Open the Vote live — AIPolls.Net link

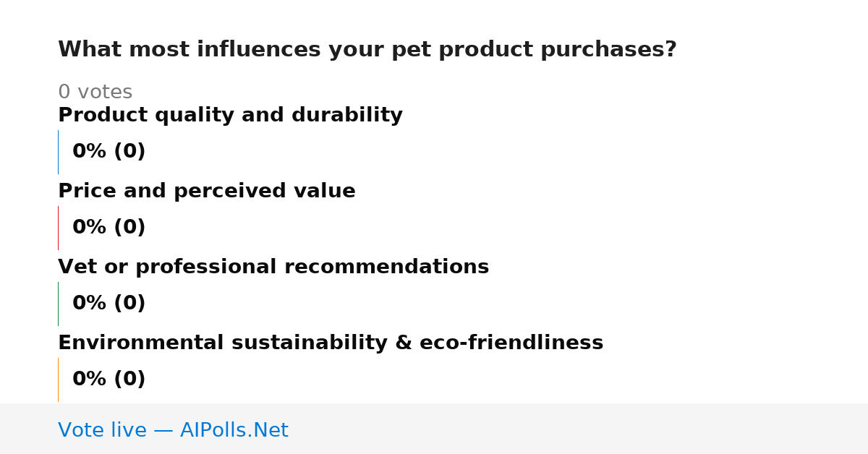(173, 430)
